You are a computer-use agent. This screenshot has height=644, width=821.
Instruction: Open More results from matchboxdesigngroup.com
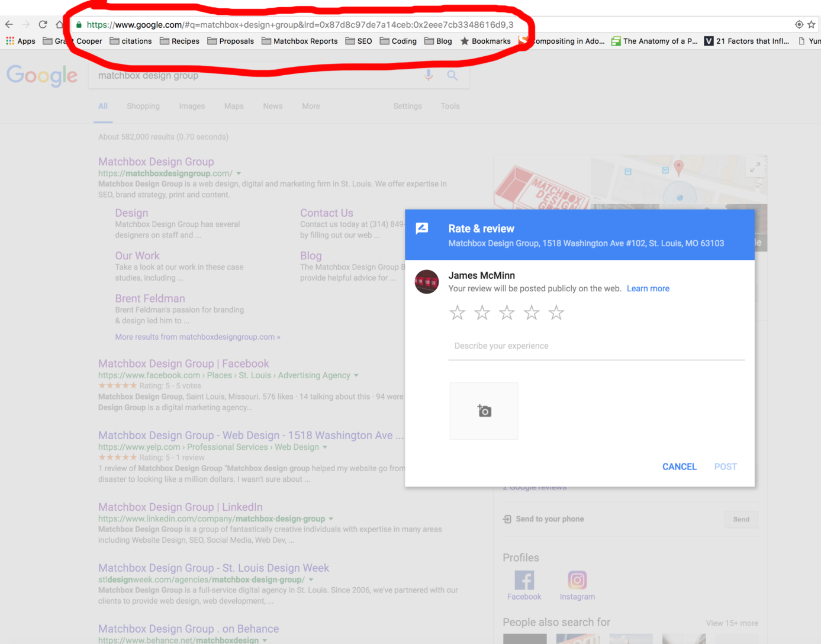tap(198, 337)
